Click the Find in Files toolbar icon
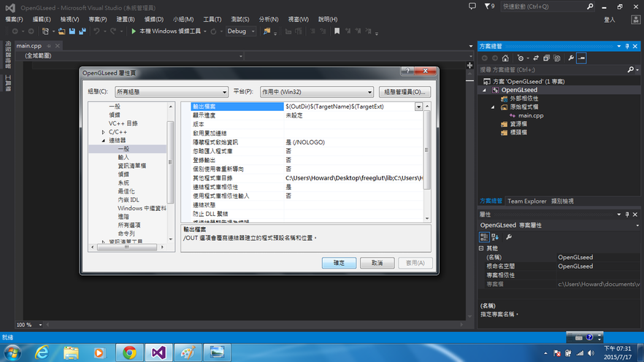 [x=267, y=31]
